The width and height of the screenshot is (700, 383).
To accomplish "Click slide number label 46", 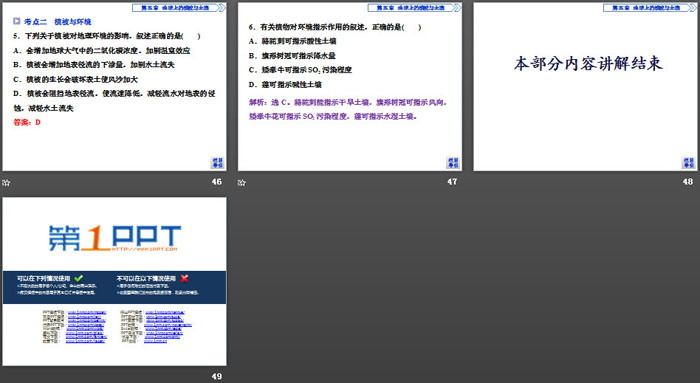I will (217, 182).
